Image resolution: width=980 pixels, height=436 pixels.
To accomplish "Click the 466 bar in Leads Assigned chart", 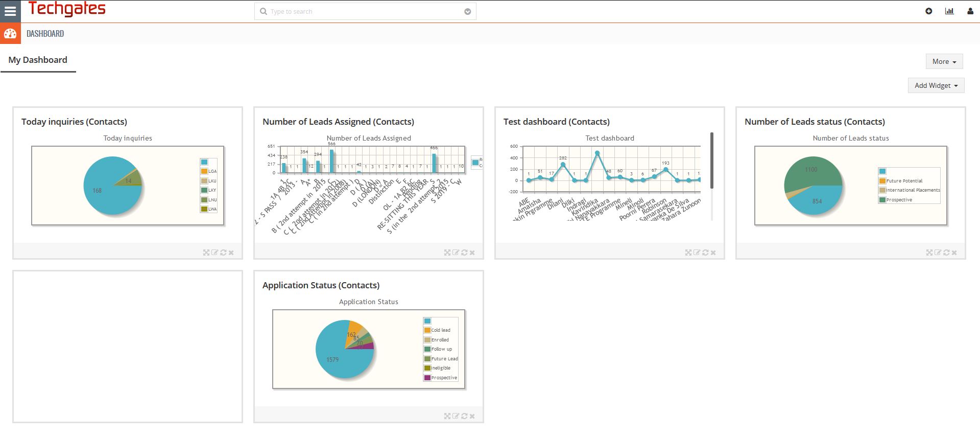I will (434, 163).
